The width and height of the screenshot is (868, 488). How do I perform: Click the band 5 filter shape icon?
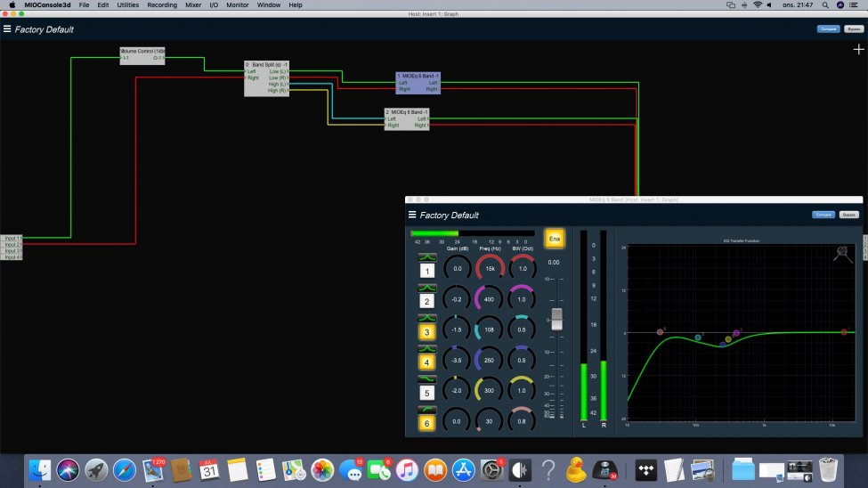pyautogui.click(x=427, y=378)
